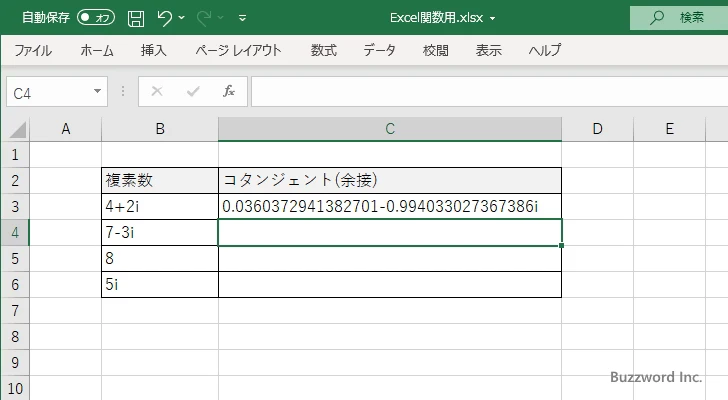Image resolution: width=728 pixels, height=400 pixels.
Task: Switch to the 挿入 tab
Action: coord(154,50)
